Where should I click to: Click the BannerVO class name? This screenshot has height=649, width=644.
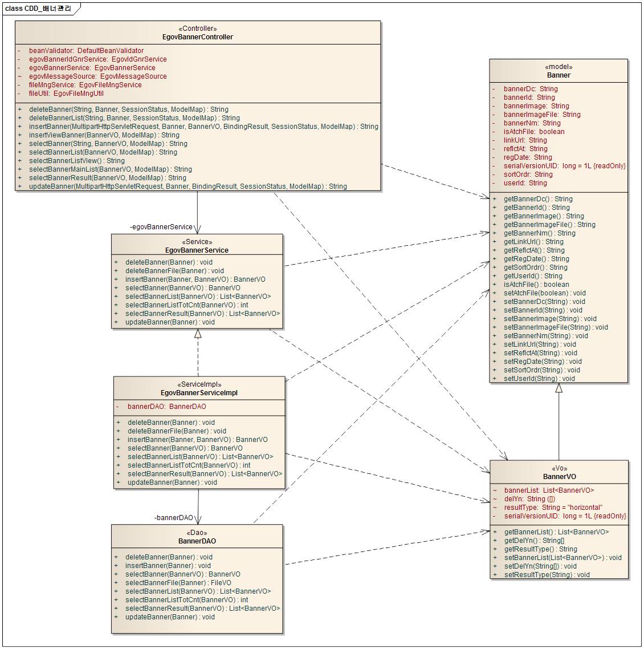coord(559,476)
